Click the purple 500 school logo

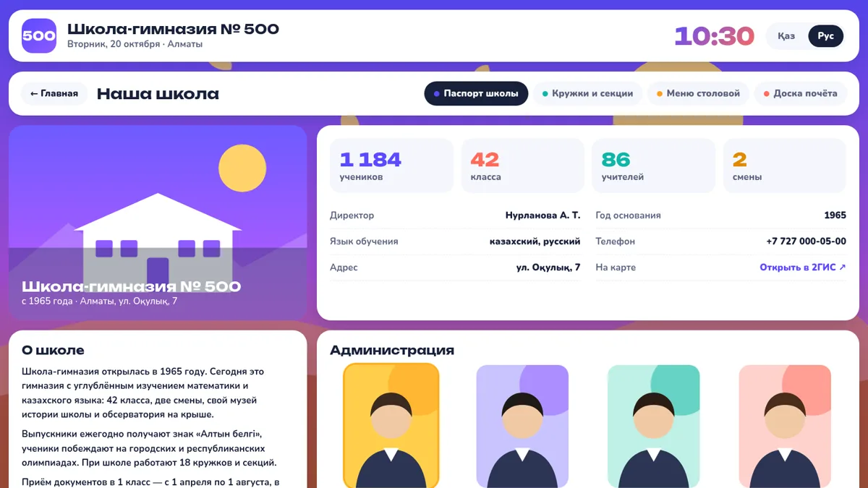pos(39,36)
